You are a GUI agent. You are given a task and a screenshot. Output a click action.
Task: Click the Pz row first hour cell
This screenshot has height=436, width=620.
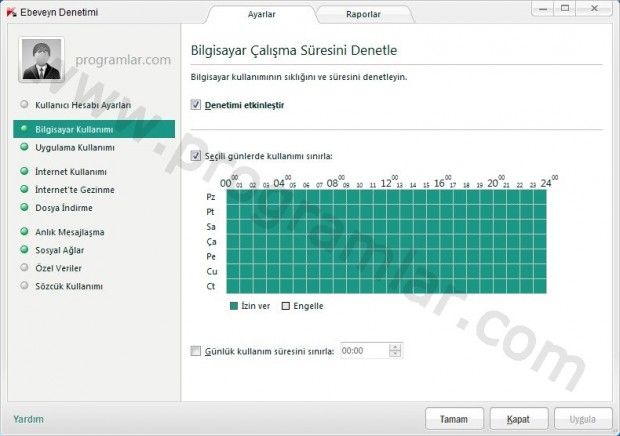coord(233,197)
